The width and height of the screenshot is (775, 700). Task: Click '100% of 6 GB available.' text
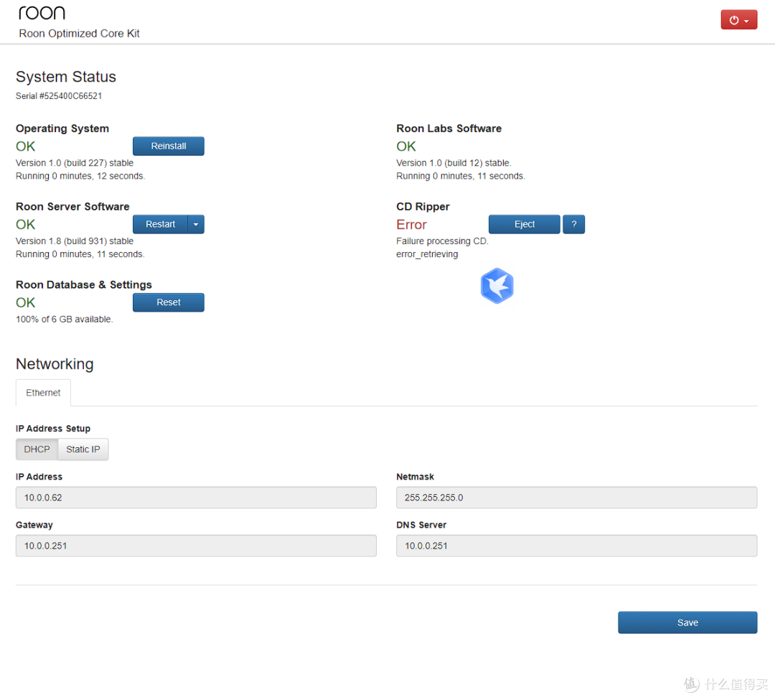[x=65, y=319]
